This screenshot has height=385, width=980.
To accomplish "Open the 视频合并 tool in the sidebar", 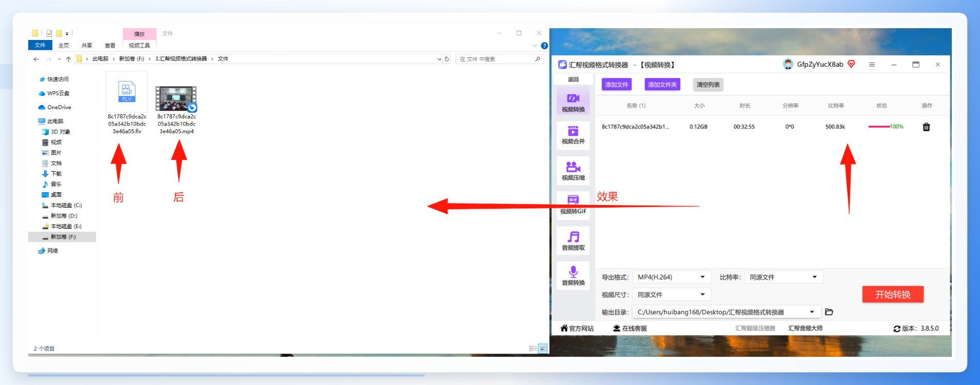I will [573, 135].
